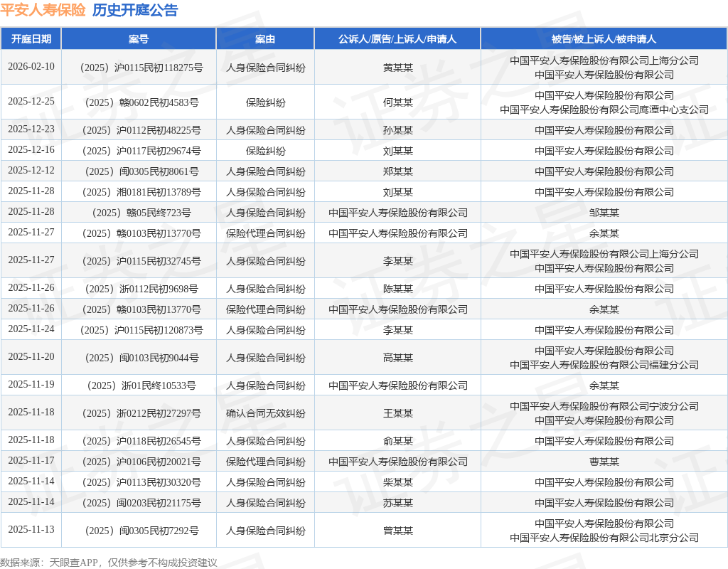
Task: Click plaintiff name 何某某
Action: [x=398, y=102]
